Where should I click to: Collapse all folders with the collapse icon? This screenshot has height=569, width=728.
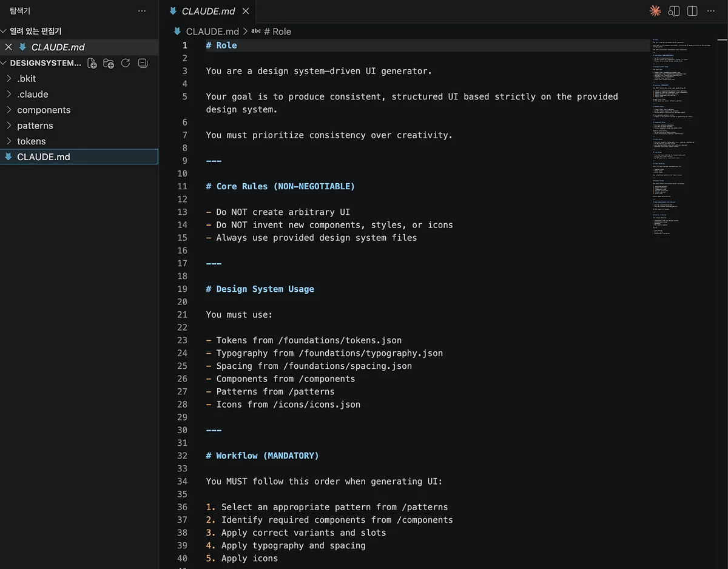click(x=143, y=63)
